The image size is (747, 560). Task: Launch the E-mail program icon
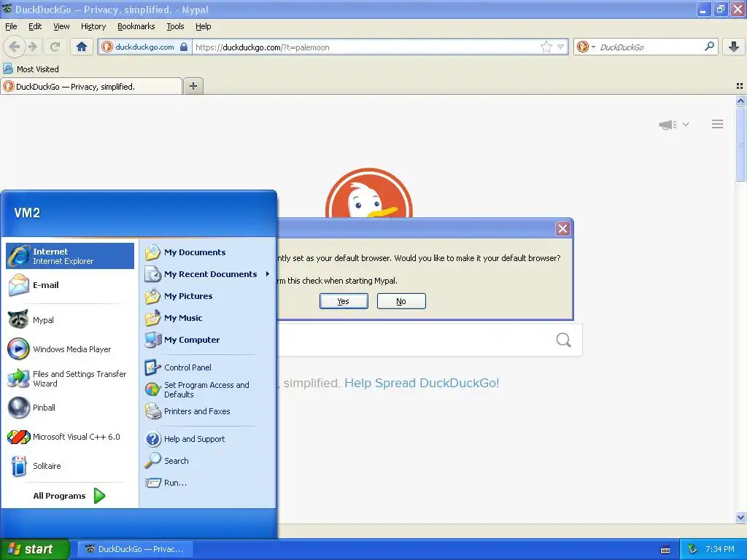[19, 285]
